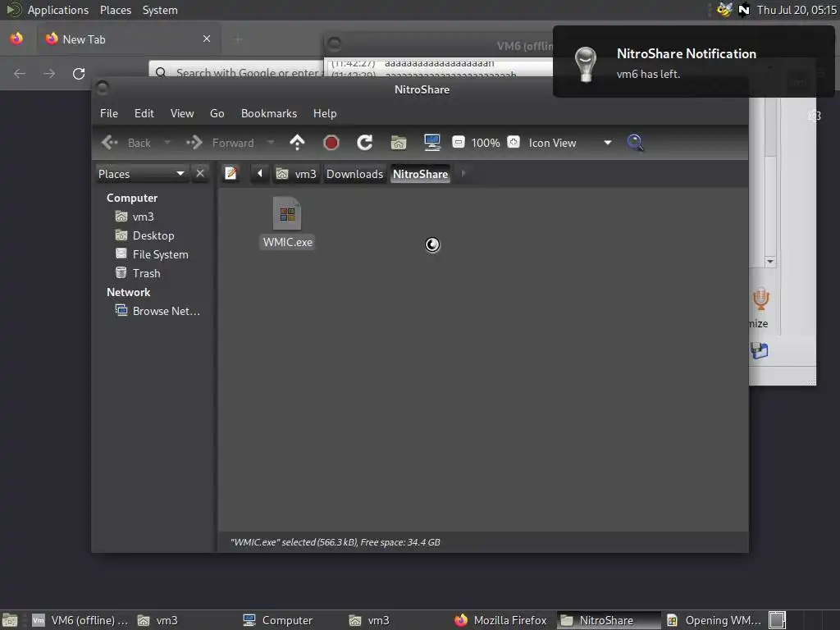Switch to Opening WM... taskbar item
This screenshot has width=840, height=630.
pyautogui.click(x=714, y=620)
